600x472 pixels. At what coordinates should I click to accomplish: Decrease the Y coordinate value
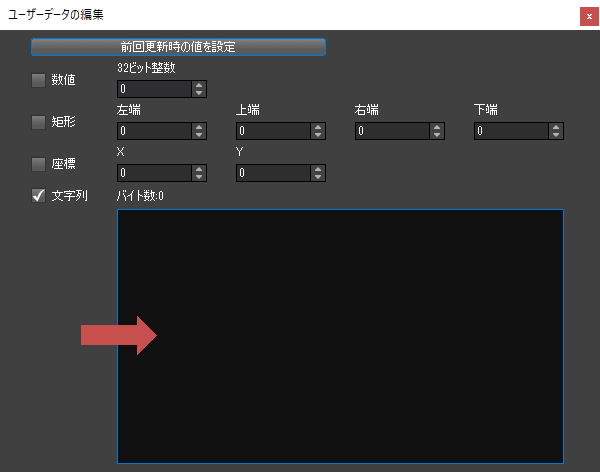pyautogui.click(x=318, y=177)
